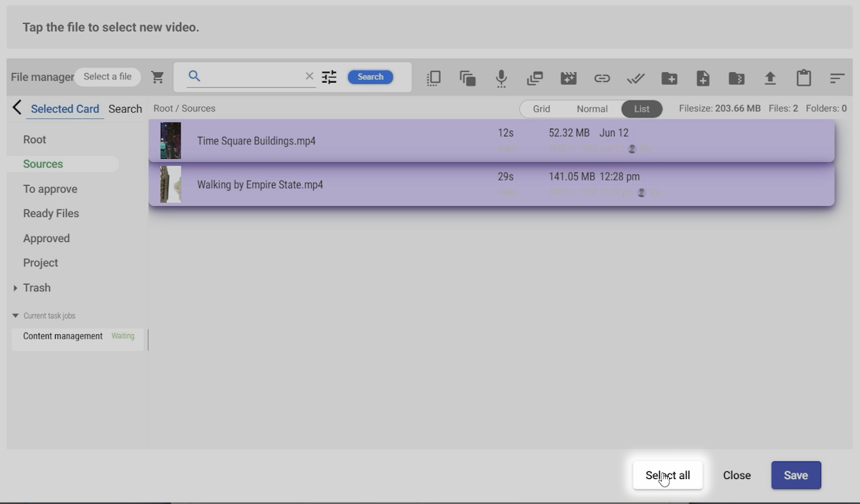Click the add new file icon
Screen dimensions: 860x504
(x=703, y=78)
